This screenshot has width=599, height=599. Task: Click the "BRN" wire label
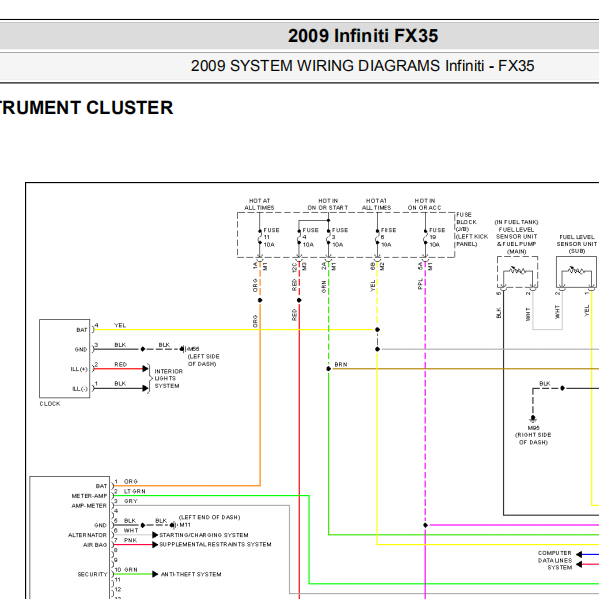tap(341, 364)
